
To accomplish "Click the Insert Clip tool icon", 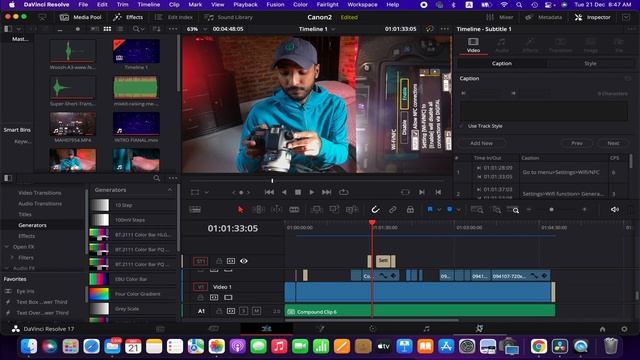I will [x=316, y=209].
